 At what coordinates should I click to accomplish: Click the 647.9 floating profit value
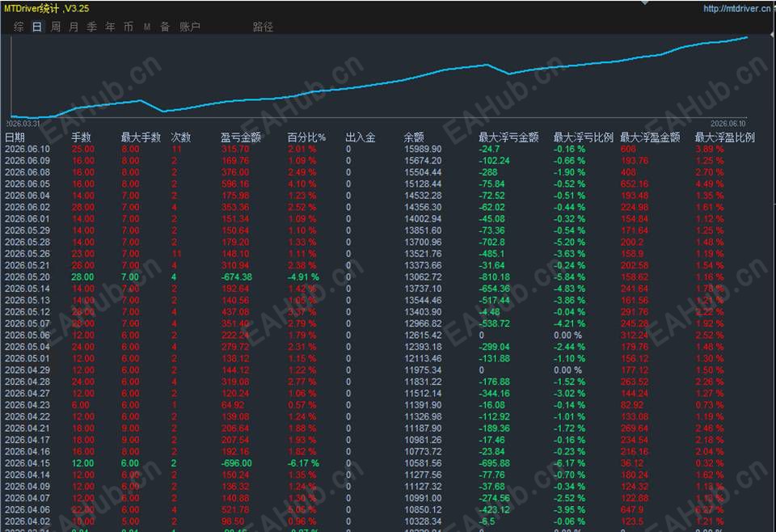point(632,509)
